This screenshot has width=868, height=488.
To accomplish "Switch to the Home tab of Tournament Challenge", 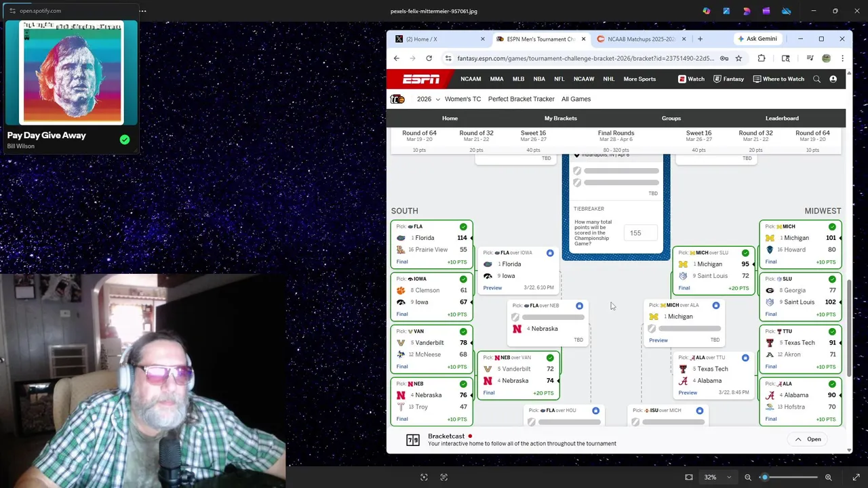I will point(450,118).
